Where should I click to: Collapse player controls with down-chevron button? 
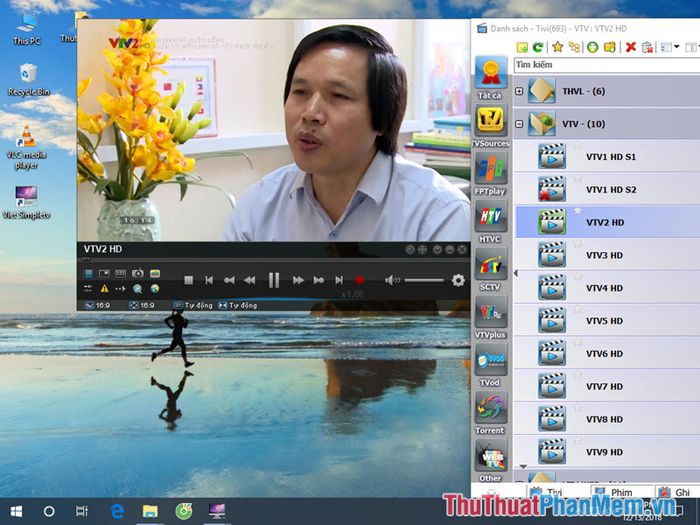point(437,250)
